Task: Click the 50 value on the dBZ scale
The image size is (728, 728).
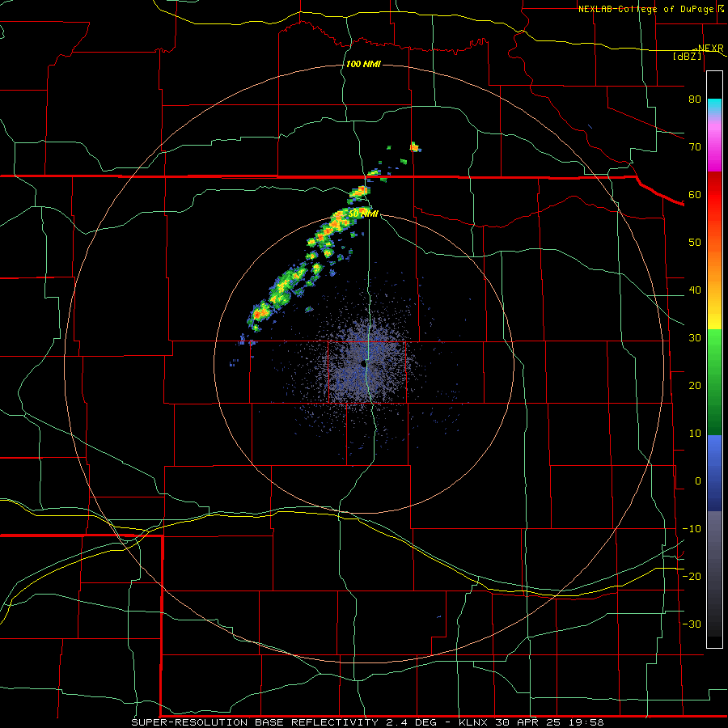Action: coord(695,243)
